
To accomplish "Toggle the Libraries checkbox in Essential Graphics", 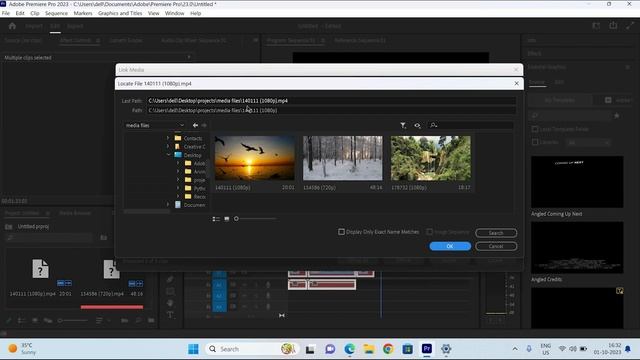I will (535, 142).
